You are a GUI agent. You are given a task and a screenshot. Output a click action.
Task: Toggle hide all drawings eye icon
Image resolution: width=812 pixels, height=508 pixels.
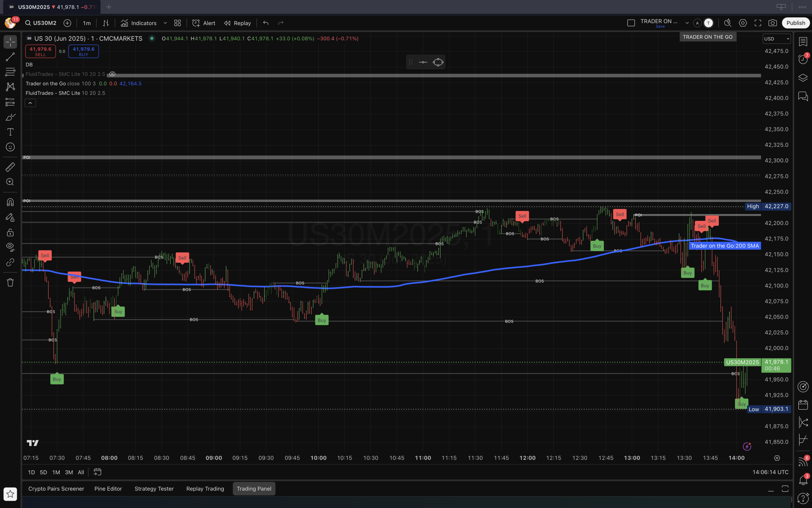click(x=10, y=247)
